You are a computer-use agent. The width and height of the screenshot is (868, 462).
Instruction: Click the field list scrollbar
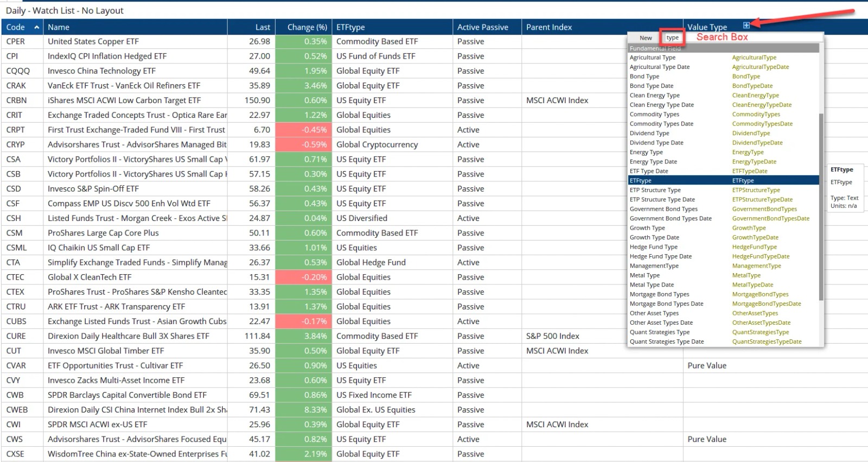click(x=821, y=206)
